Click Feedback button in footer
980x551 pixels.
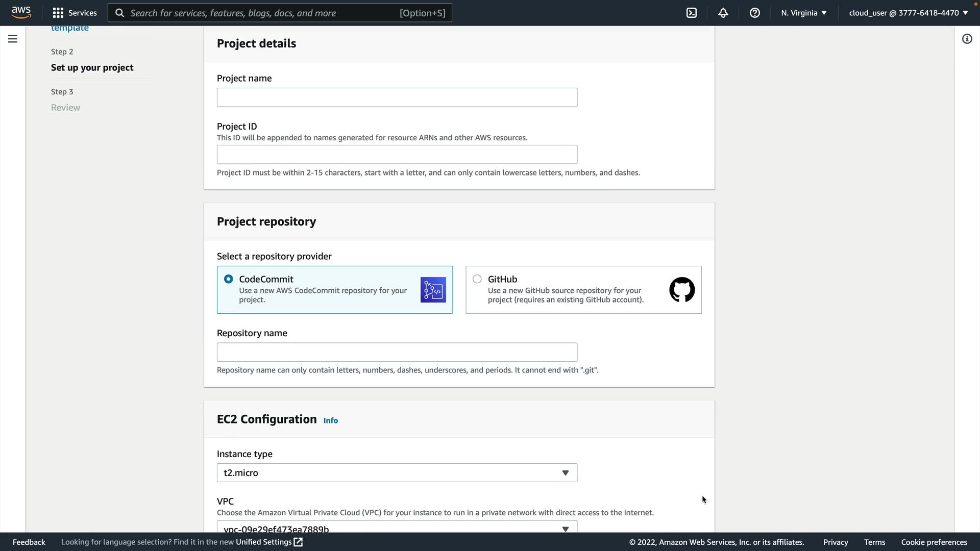tap(29, 542)
